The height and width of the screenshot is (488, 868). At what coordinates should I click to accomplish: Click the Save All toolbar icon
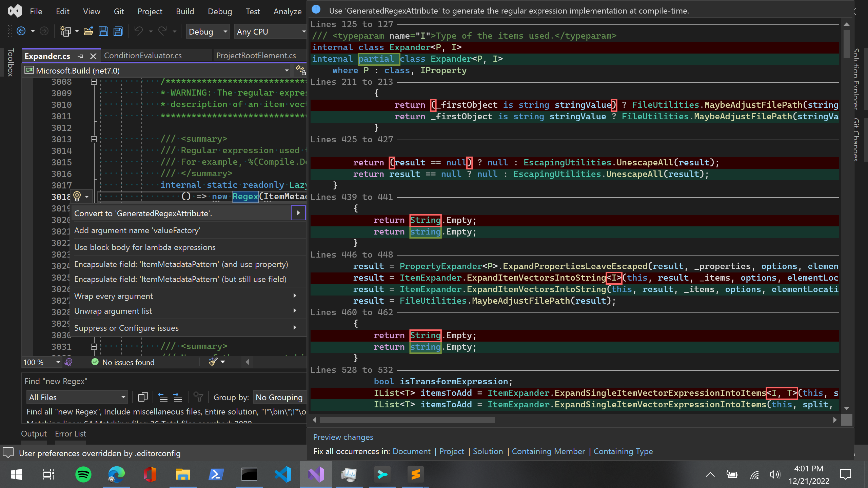coord(118,31)
